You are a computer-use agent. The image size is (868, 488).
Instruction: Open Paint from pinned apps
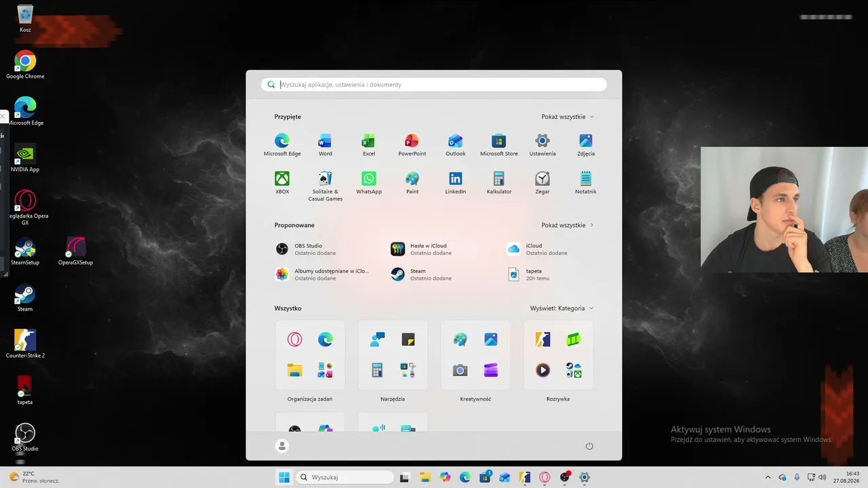pyautogui.click(x=412, y=183)
